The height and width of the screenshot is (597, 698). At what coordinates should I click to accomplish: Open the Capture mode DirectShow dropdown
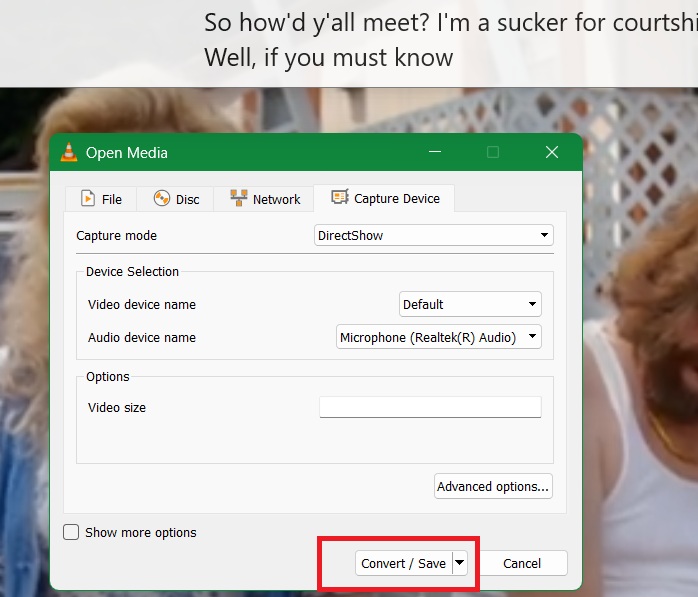[433, 235]
